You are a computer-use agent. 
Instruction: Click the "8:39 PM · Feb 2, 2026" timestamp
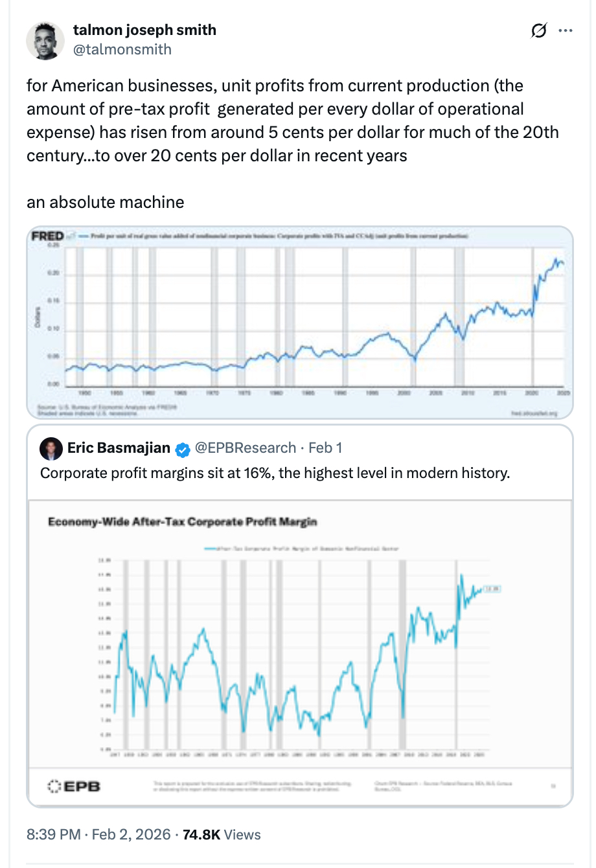98,834
